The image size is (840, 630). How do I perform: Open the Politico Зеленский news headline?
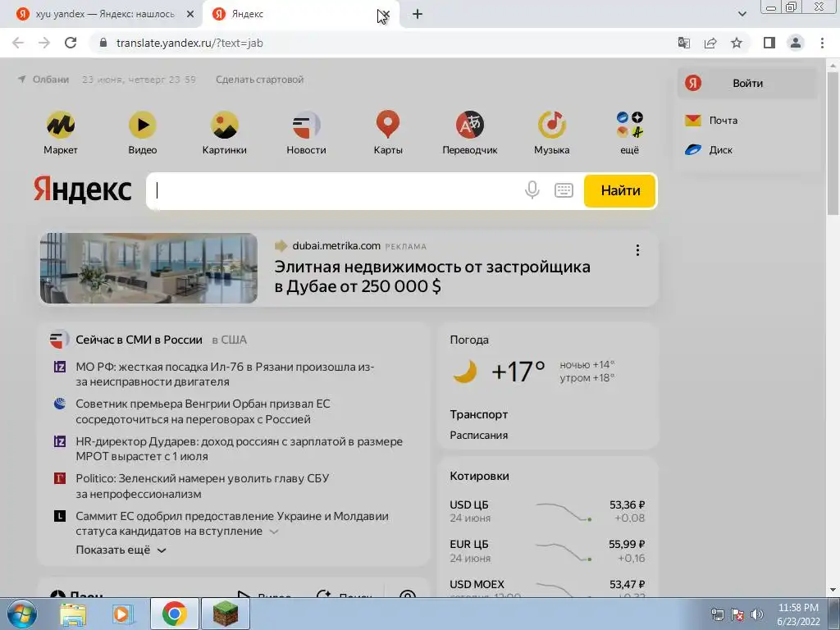point(202,486)
